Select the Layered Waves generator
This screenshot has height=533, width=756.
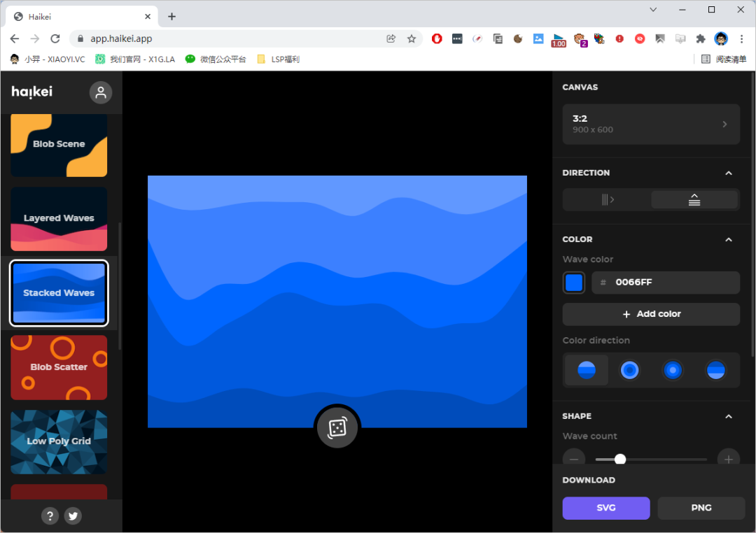[59, 219]
